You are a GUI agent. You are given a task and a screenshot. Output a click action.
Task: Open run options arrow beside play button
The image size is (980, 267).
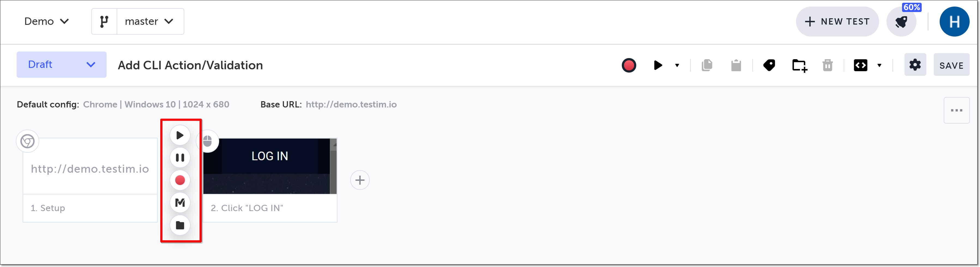(677, 65)
